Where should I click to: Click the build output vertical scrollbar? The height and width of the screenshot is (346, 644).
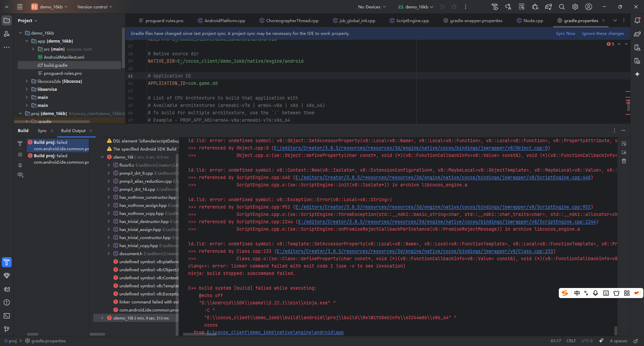click(x=615, y=330)
